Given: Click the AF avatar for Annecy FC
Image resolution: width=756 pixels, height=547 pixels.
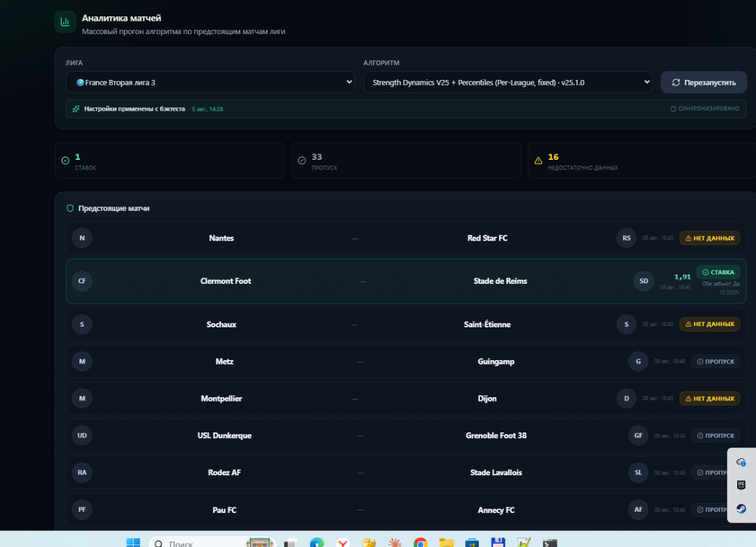Looking at the screenshot, I should click(x=638, y=510).
